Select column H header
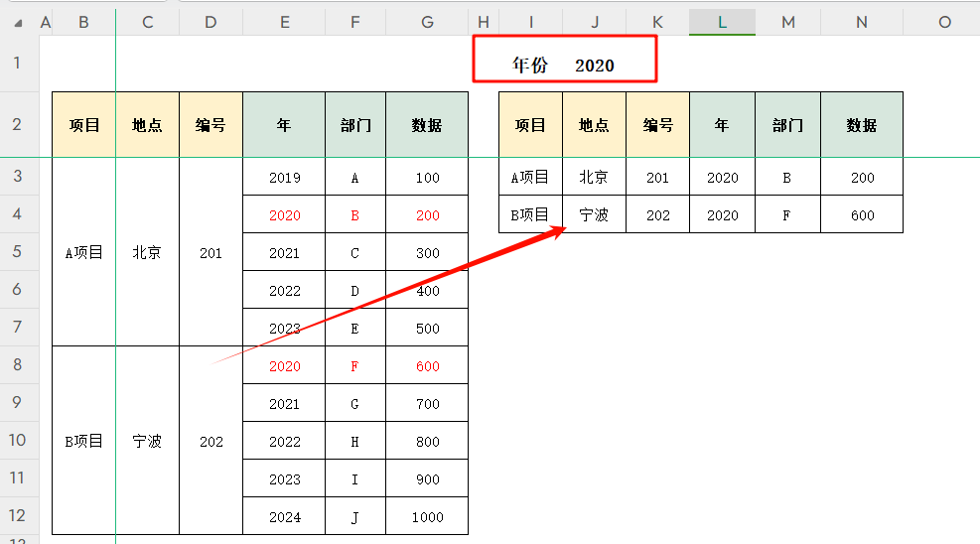 [x=484, y=23]
